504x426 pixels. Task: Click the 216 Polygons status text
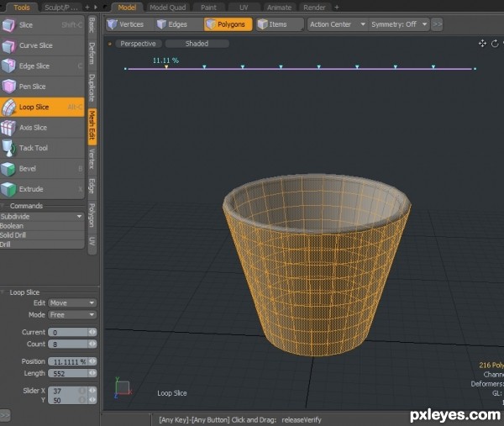[x=491, y=366]
